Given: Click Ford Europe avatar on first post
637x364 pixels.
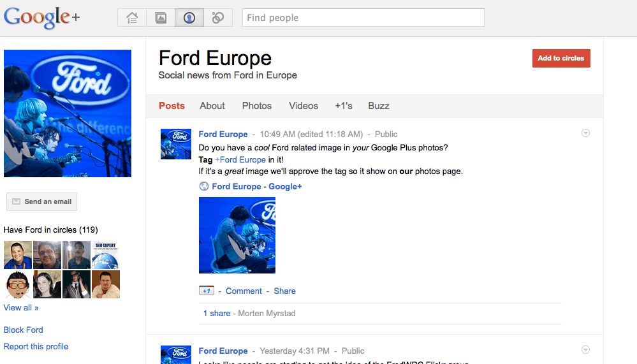Looking at the screenshot, I should [175, 143].
